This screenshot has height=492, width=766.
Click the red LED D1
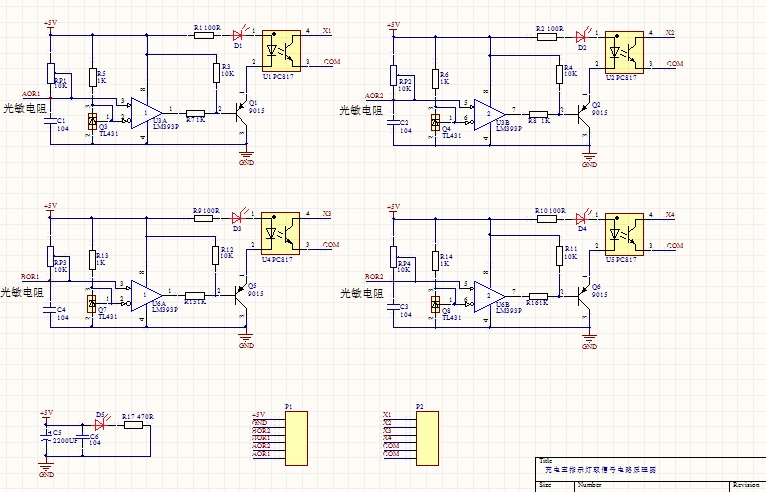[239, 35]
